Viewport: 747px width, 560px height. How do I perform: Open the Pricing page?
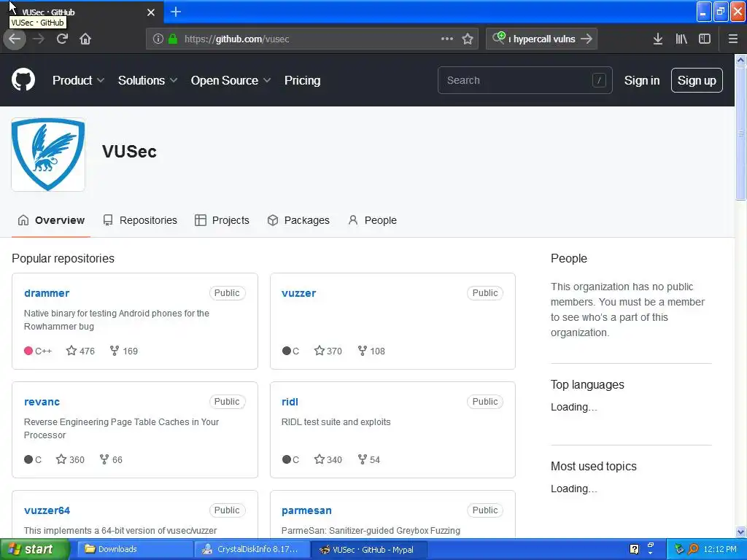point(303,80)
